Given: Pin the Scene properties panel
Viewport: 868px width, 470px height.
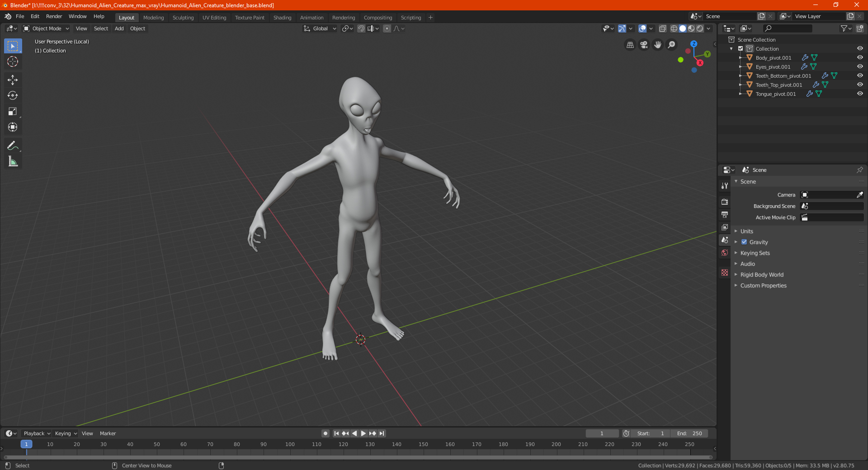Looking at the screenshot, I should 859,170.
